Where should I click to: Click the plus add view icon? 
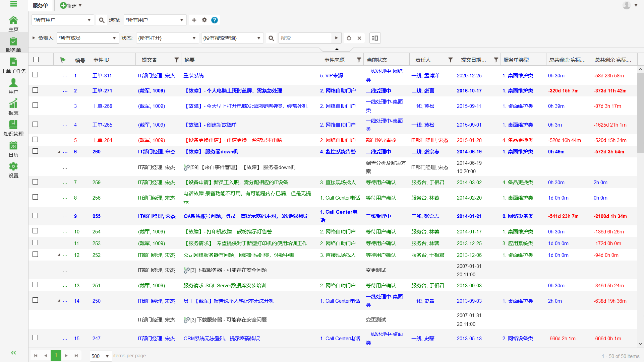pyautogui.click(x=194, y=20)
